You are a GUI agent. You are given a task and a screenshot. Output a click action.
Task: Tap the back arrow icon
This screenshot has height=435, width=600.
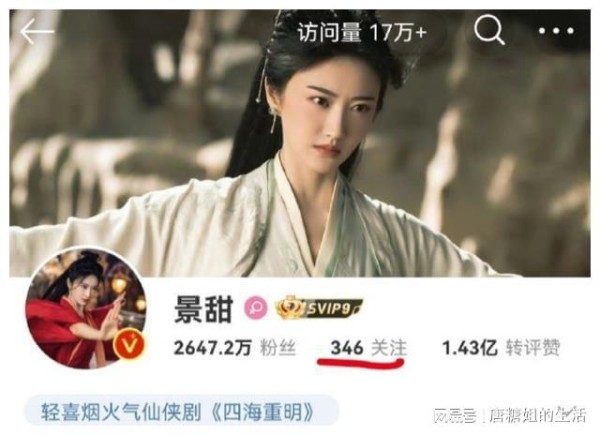(x=37, y=31)
